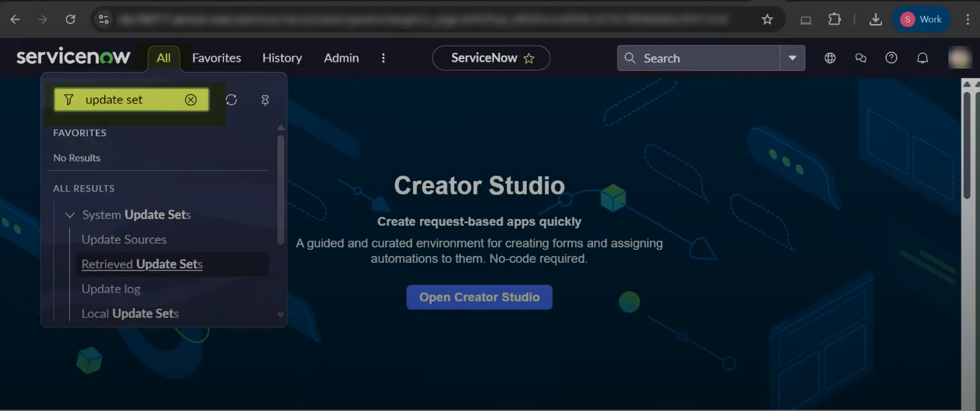
Task: Favorite the page with pill star icon
Action: point(529,58)
